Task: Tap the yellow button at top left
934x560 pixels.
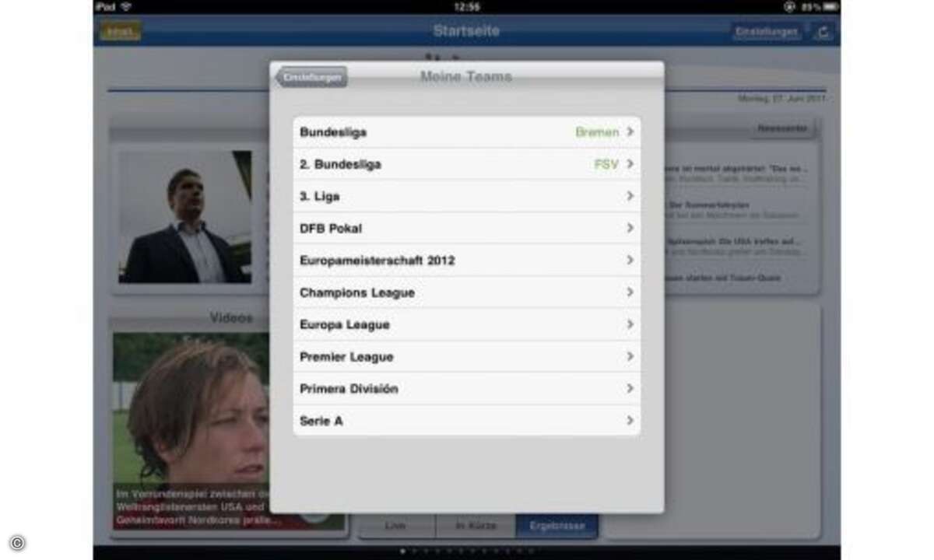Action: (120, 32)
